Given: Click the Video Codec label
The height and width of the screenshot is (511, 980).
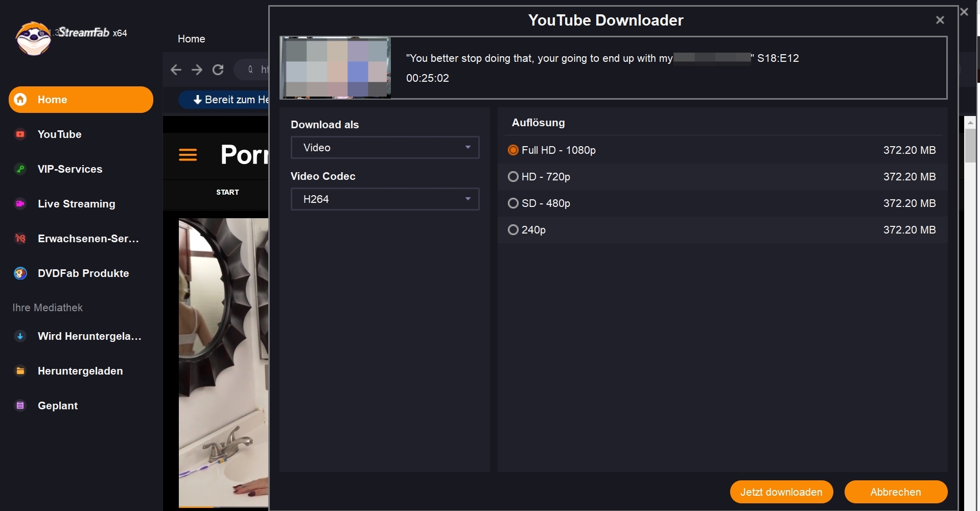Looking at the screenshot, I should coord(323,176).
